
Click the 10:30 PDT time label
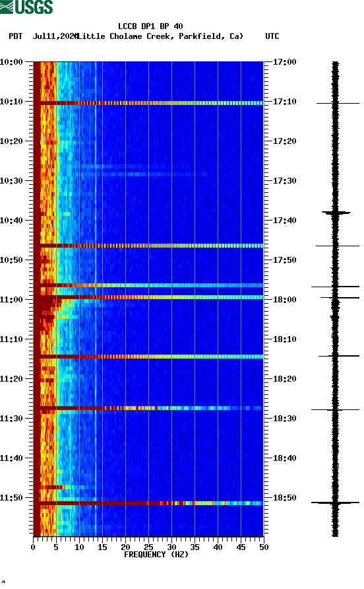click(x=11, y=181)
